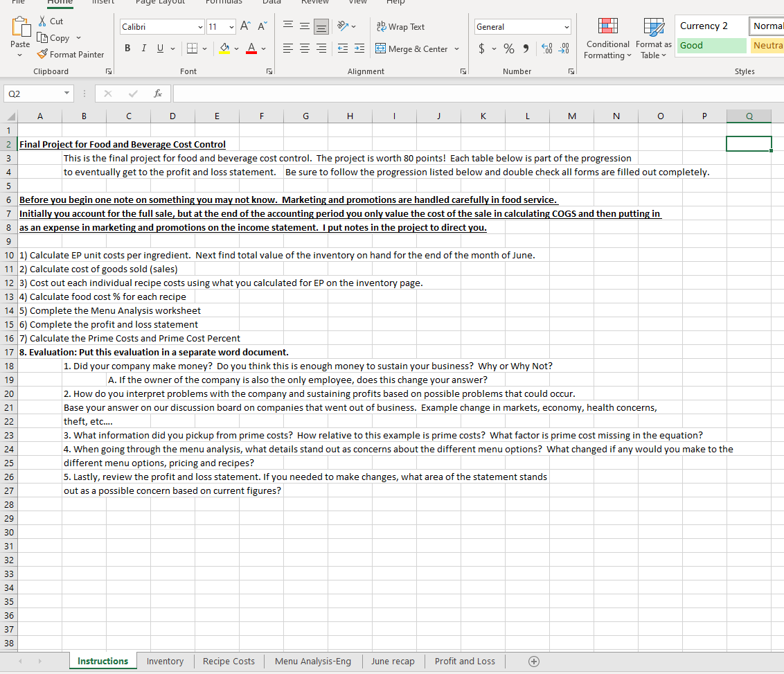
Task: Open the Alignment dialog launcher
Action: 463,71
